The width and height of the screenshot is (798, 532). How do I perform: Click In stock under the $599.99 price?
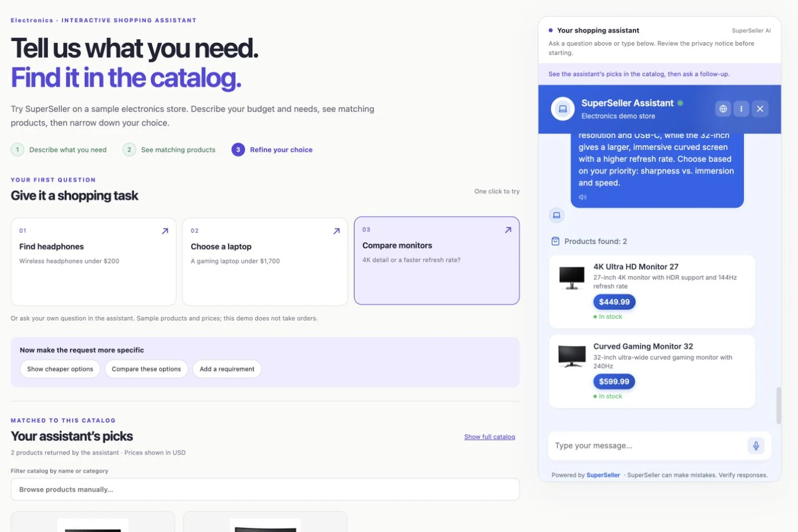[x=610, y=396]
